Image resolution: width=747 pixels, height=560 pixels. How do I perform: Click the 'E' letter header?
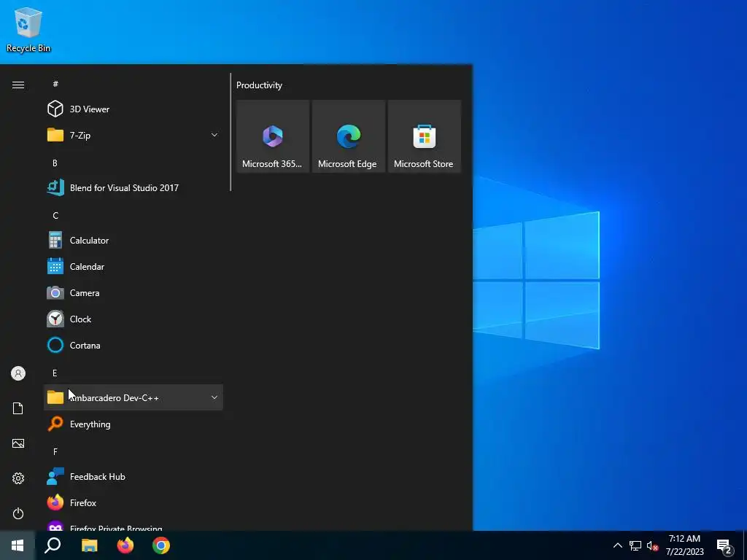click(x=55, y=373)
